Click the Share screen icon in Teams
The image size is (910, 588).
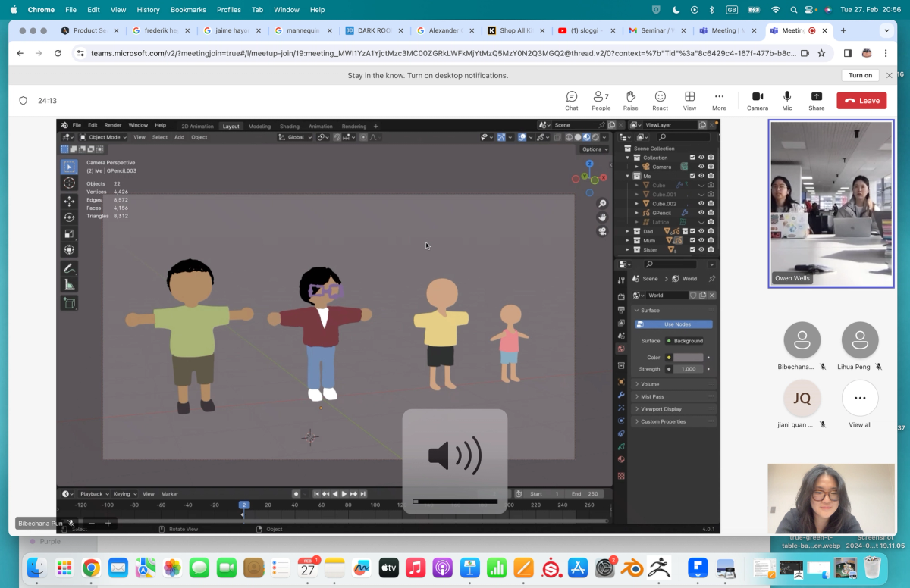[816, 101]
